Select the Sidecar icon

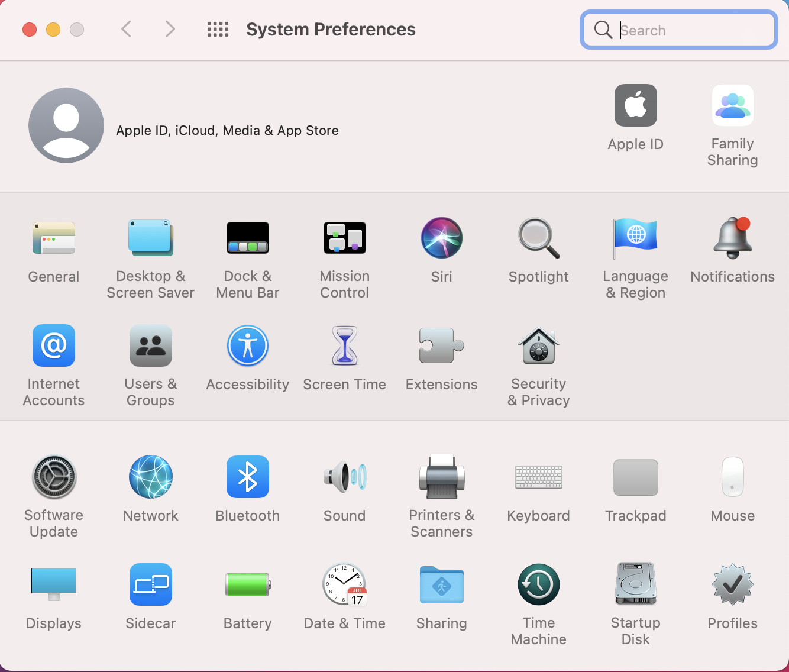click(150, 584)
